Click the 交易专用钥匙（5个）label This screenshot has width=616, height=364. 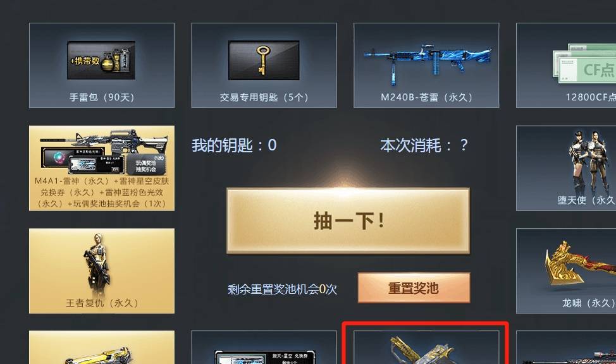point(264,97)
